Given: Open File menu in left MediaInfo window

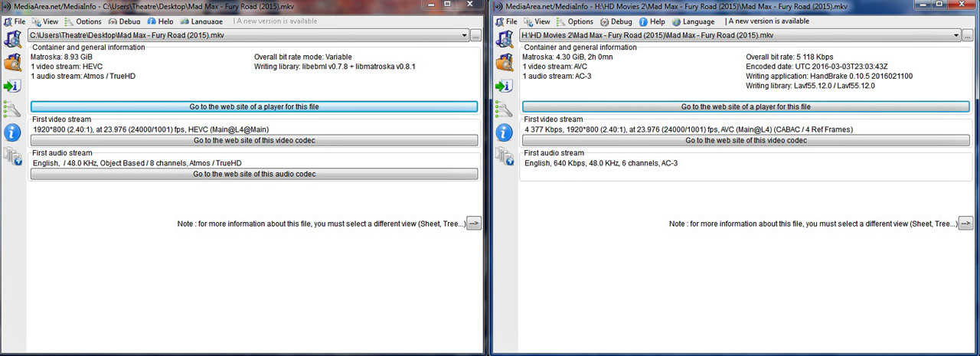Looking at the screenshot, I should 14,21.
